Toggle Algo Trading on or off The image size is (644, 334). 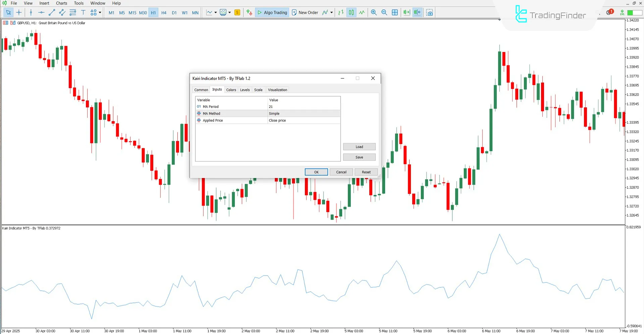coord(272,12)
